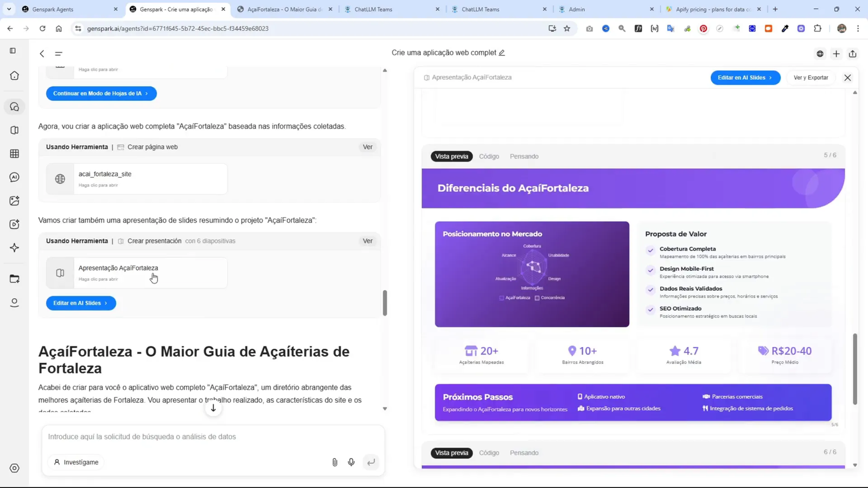Select the Pensando tab in the presentation panel
This screenshot has width=868, height=488.
tap(523, 156)
